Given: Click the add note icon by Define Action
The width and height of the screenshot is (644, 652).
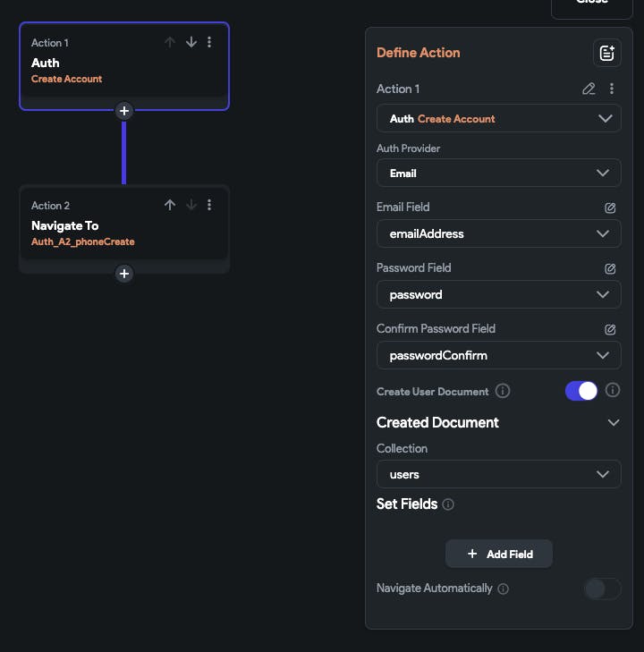Looking at the screenshot, I should click(x=607, y=54).
